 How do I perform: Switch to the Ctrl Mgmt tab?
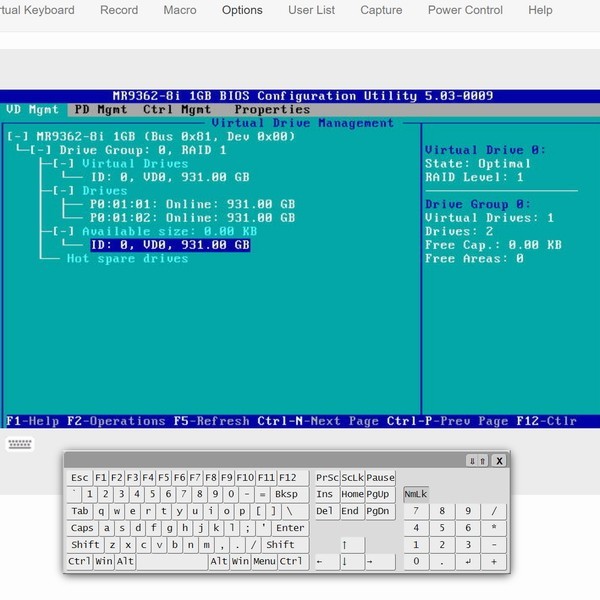coord(177,109)
